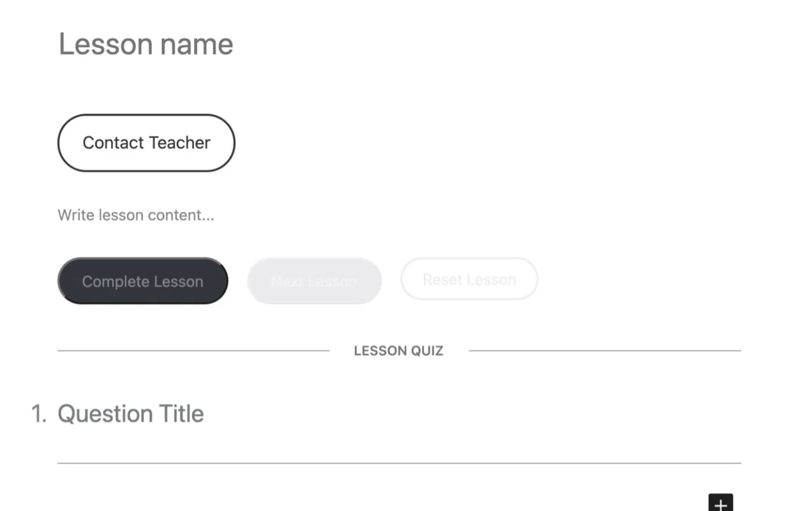
Task: Select the disabled Next Lesson button
Action: click(x=313, y=280)
